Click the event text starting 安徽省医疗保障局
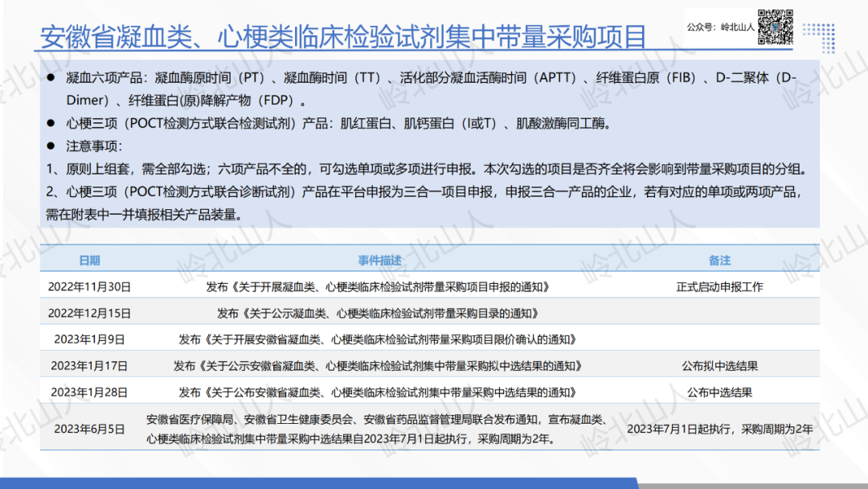 pyautogui.click(x=378, y=429)
